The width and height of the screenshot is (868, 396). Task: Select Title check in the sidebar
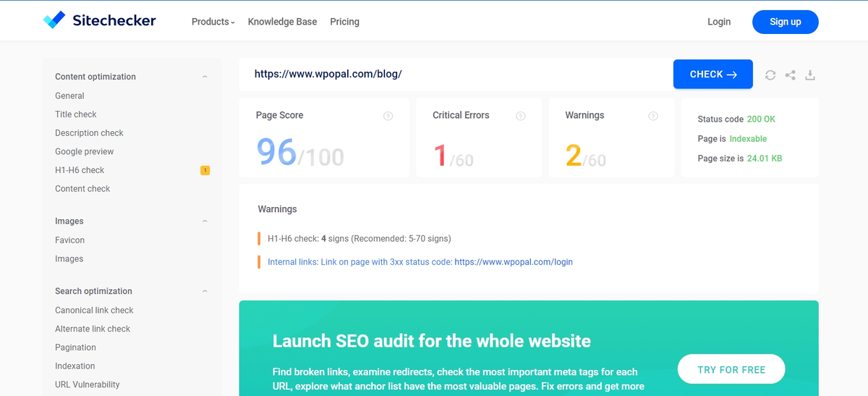click(x=76, y=114)
